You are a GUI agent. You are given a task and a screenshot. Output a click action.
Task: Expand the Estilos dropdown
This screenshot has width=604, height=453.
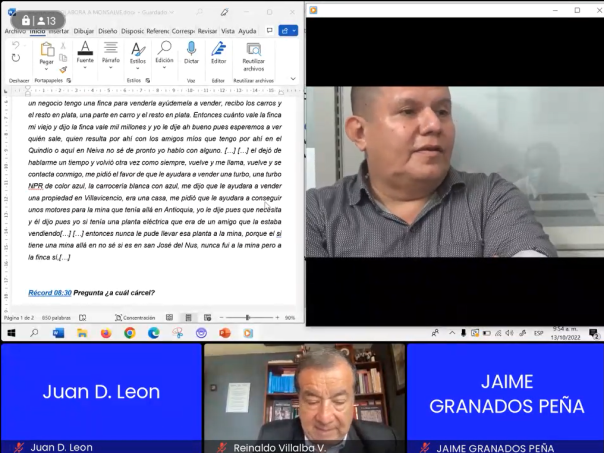tap(137, 68)
